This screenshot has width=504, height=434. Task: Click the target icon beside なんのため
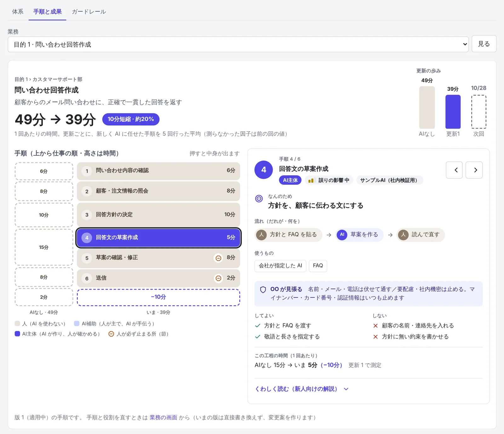tap(259, 199)
